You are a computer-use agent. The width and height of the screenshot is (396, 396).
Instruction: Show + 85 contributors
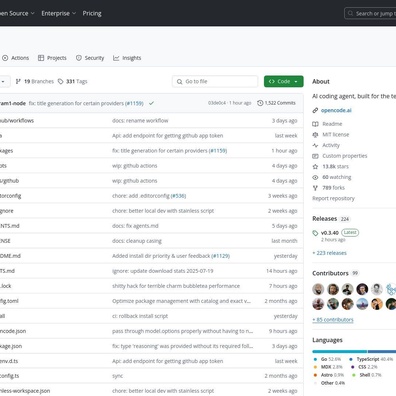coord(333,320)
